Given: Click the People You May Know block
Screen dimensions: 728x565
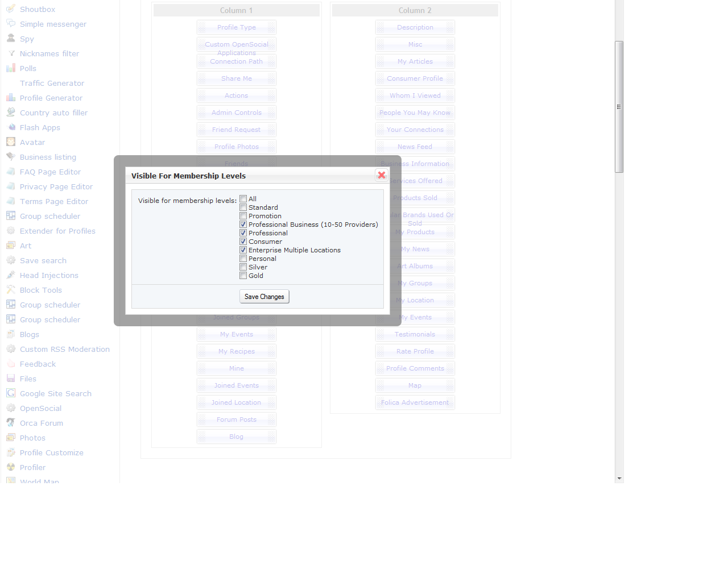Looking at the screenshot, I should (415, 113).
